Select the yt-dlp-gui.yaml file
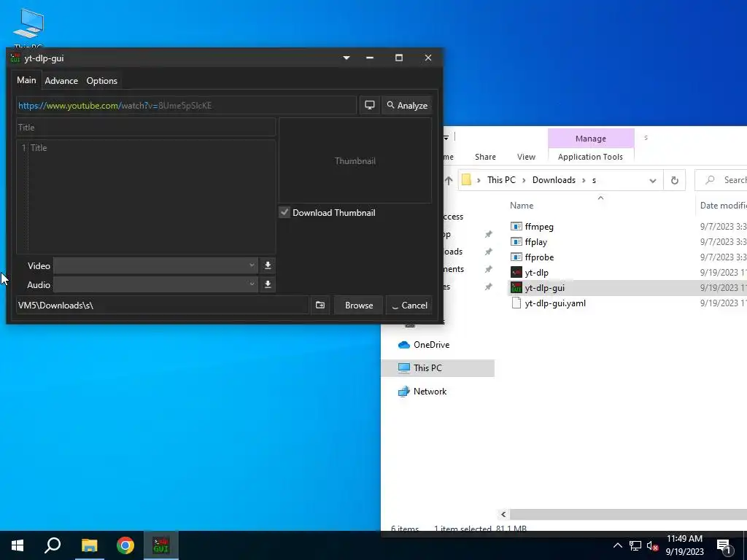 (x=555, y=303)
